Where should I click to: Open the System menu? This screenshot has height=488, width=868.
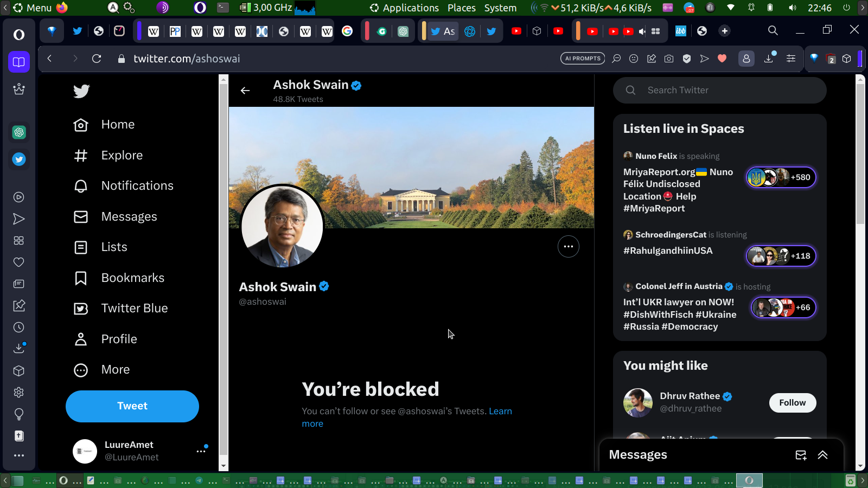coord(500,8)
